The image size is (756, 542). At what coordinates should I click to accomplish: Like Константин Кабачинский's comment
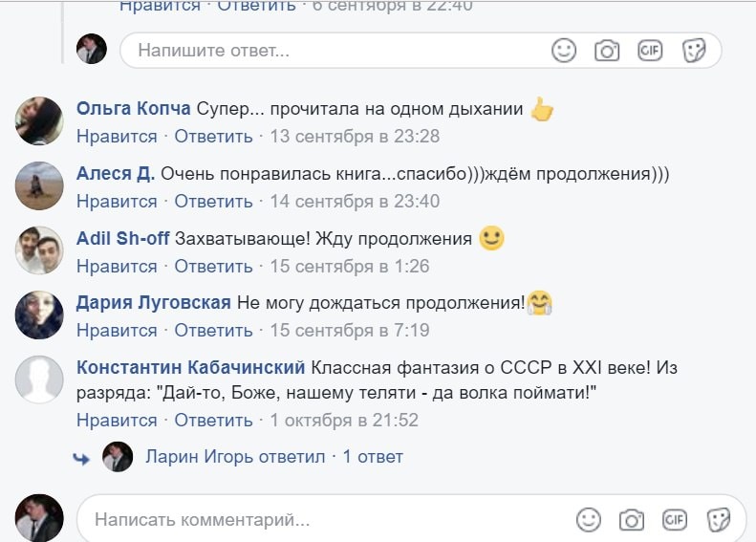pyautogui.click(x=117, y=421)
